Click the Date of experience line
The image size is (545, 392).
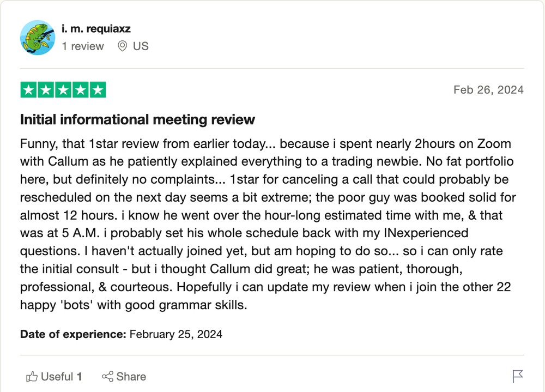click(x=122, y=334)
